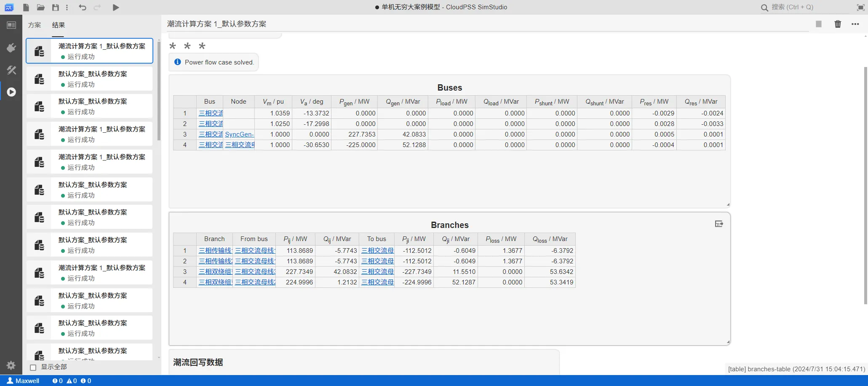Open From bus link in Branches row 4
This screenshot has width=868, height=386.
tap(255, 282)
